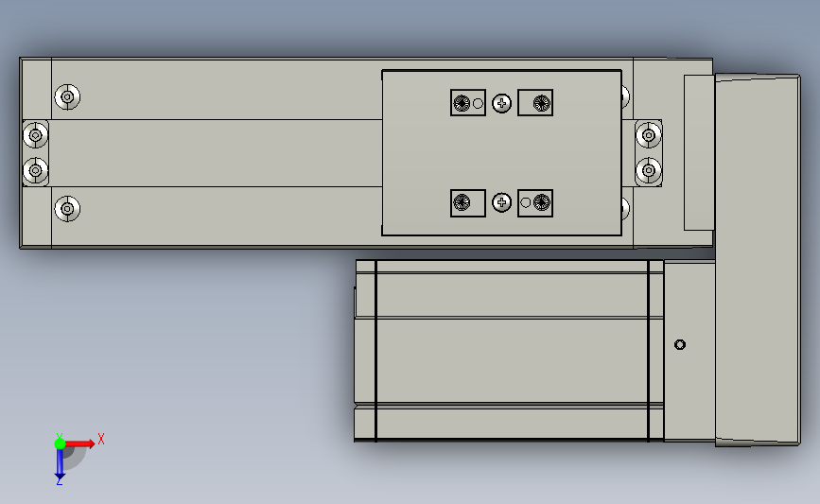Pick the upper socket screw on the left end block
Screen dimensions: 820x504
tap(36, 135)
